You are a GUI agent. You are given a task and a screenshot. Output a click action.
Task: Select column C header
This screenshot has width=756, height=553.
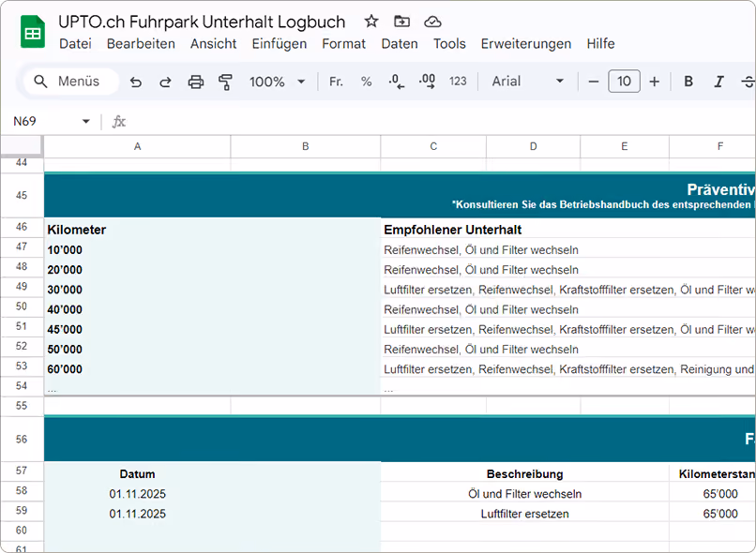tap(433, 146)
